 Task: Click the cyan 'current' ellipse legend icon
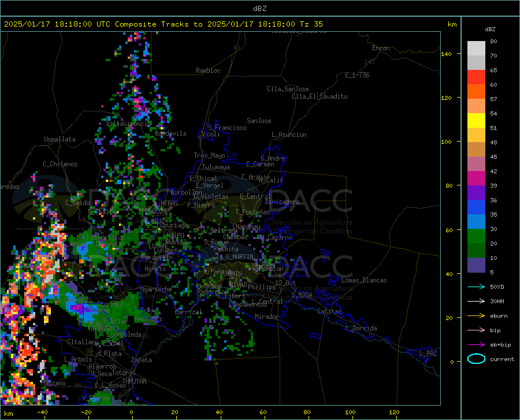click(x=476, y=359)
